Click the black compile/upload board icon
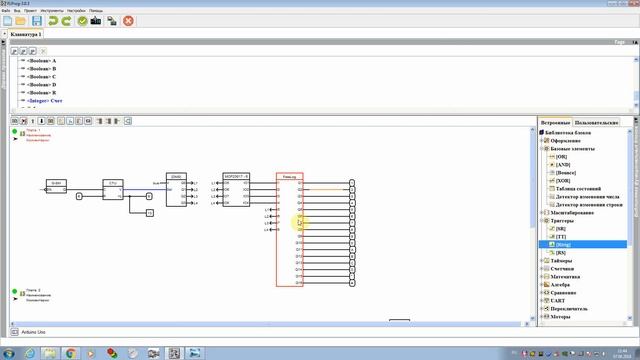The image size is (640, 360). [x=96, y=21]
